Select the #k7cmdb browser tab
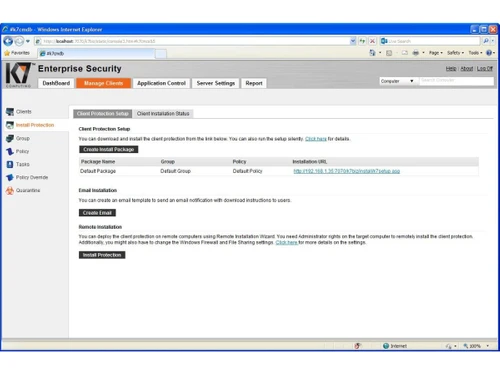 (96, 53)
